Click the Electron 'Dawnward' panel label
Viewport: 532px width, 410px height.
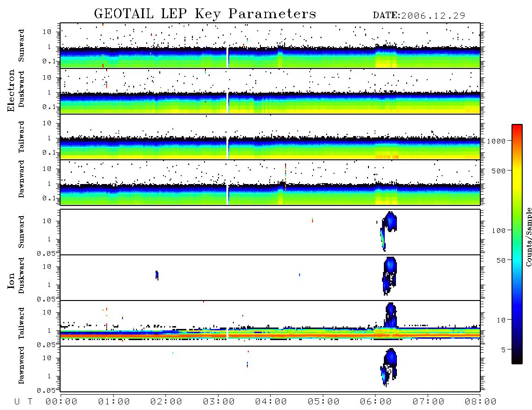21,179
